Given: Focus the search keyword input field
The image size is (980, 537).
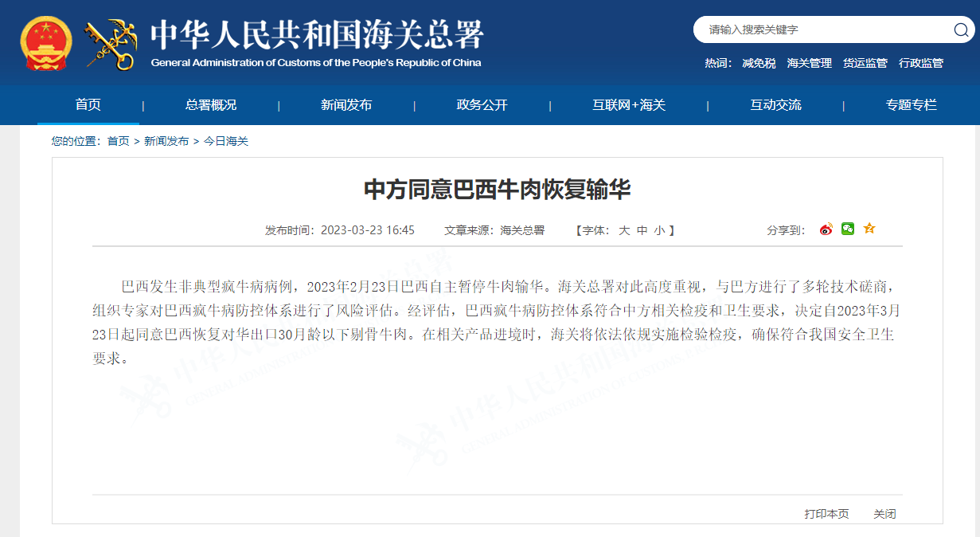Looking at the screenshot, I should point(824,30).
